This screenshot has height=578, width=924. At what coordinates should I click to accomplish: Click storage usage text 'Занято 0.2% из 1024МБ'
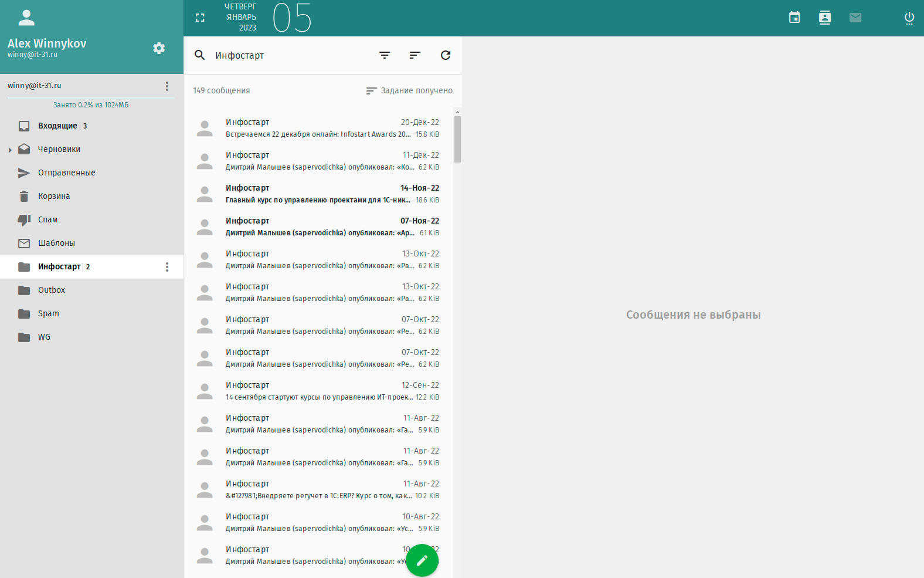91,105
